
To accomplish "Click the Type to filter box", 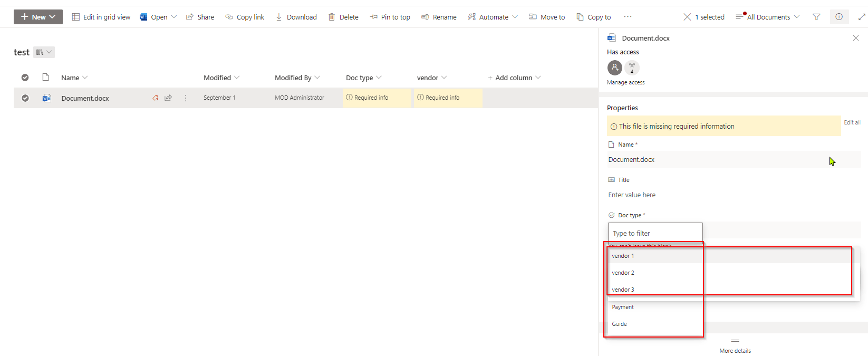I will (655, 233).
